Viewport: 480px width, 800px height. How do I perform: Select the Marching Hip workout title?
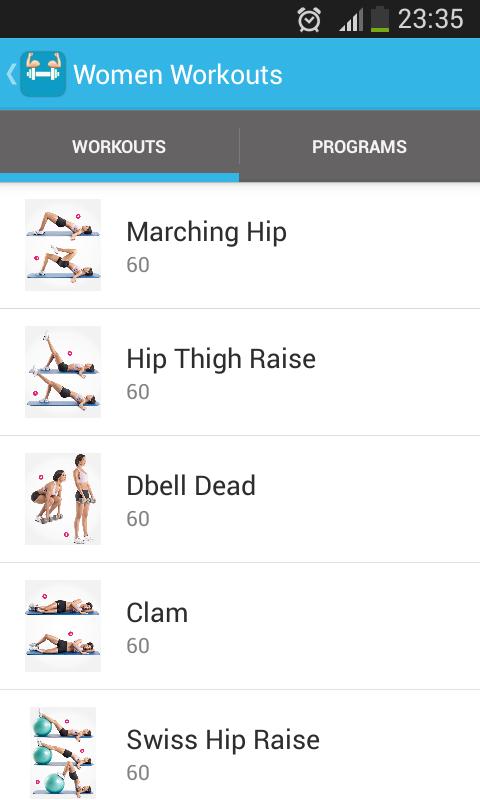[x=207, y=232]
